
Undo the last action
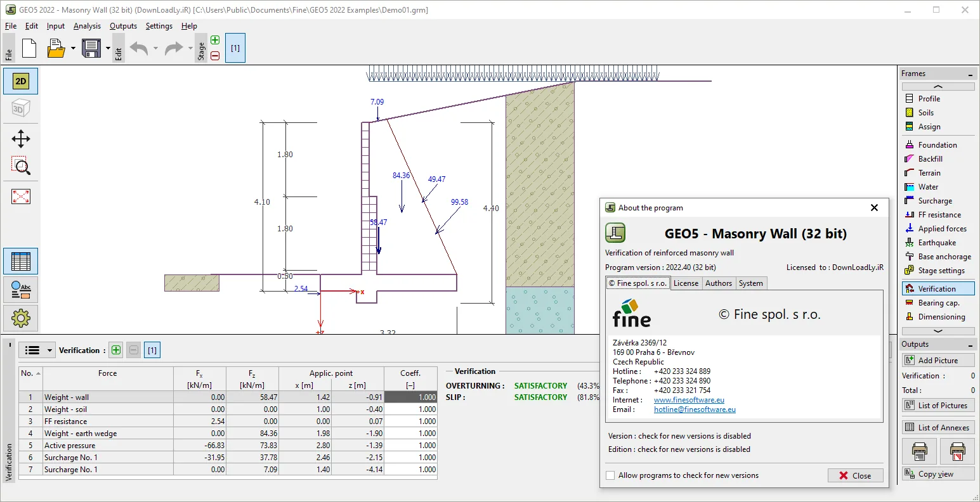coord(139,48)
